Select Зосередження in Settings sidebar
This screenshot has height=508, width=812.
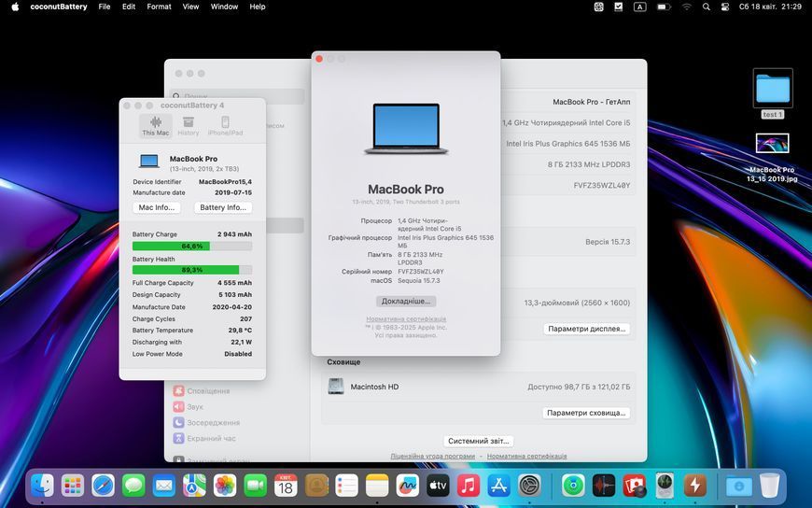point(206,422)
